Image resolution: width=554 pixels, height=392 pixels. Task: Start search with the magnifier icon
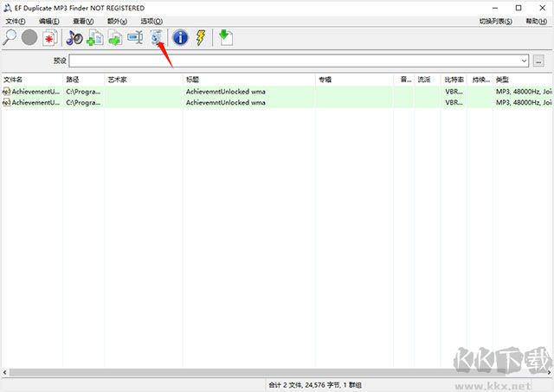point(10,37)
